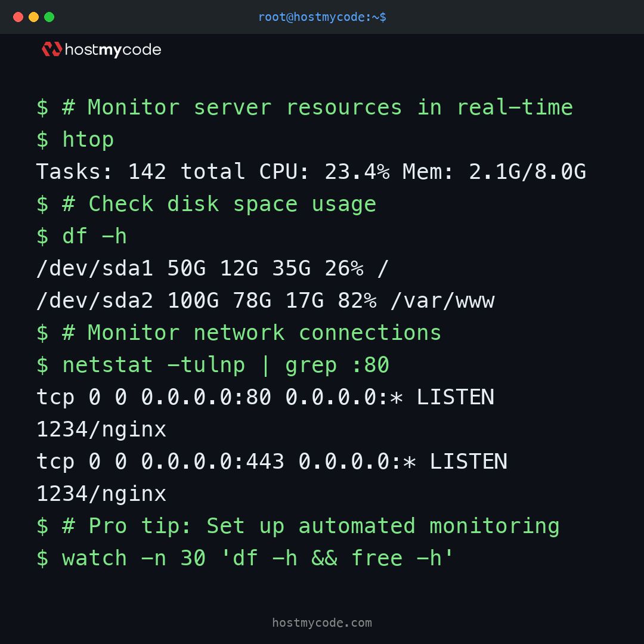Click the root@hostmycode terminal title
Viewport: 644px width, 644px height.
tap(322, 17)
